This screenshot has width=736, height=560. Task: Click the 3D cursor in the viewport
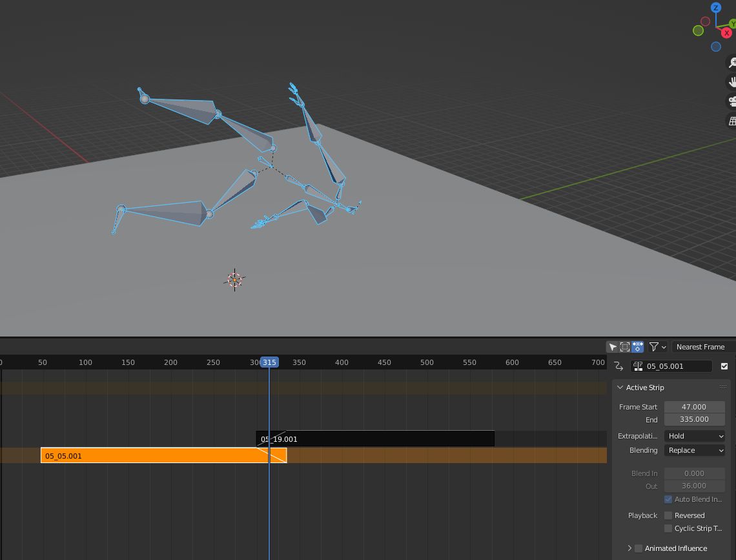click(x=234, y=280)
